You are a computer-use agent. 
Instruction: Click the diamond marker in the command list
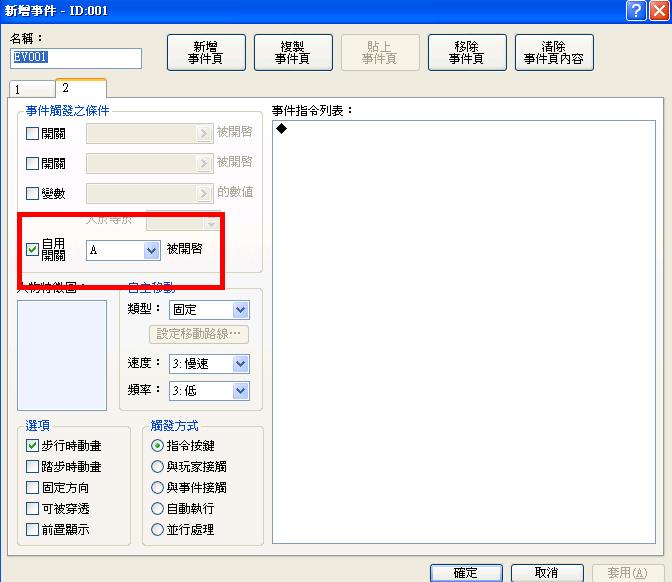(282, 129)
